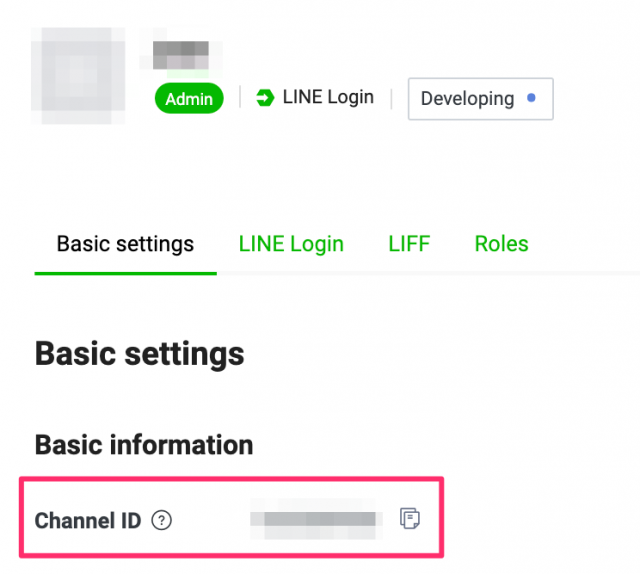Click the help icon beside Channel ID

pyautogui.click(x=162, y=520)
